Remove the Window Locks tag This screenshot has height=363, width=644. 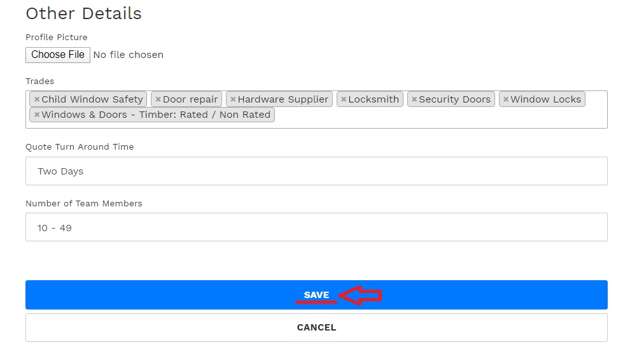pyautogui.click(x=506, y=99)
